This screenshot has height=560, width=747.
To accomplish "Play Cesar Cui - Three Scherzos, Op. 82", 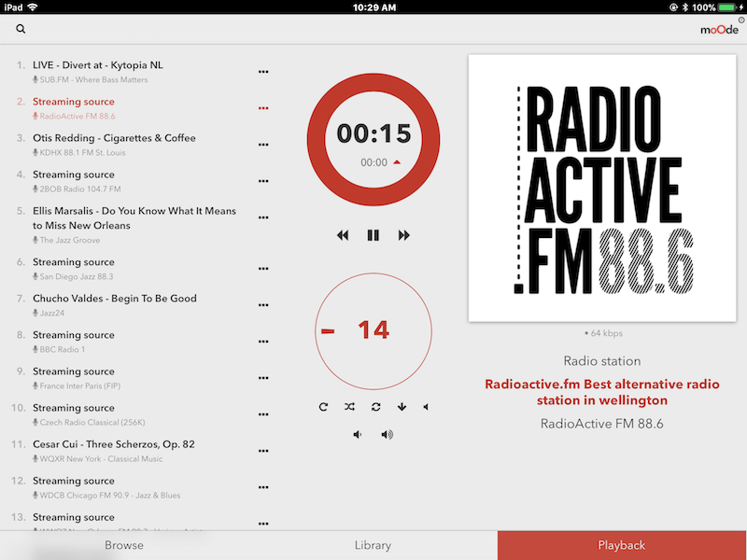I will tap(113, 444).
